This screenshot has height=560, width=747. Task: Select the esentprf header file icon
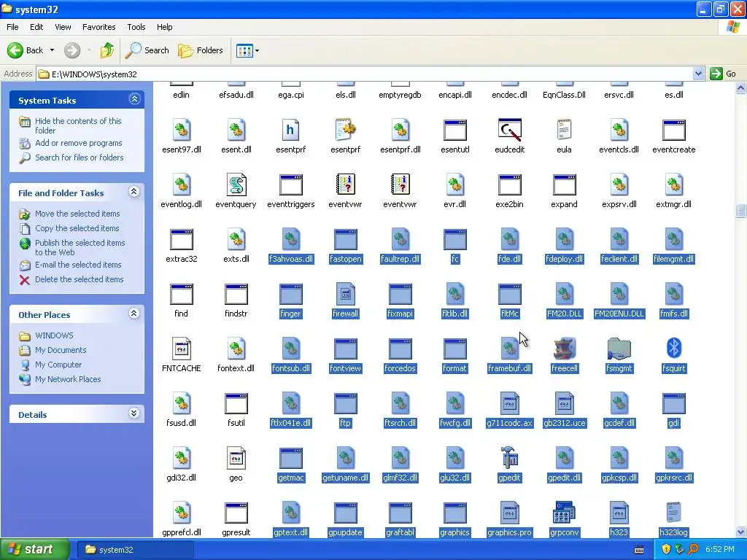(x=290, y=130)
